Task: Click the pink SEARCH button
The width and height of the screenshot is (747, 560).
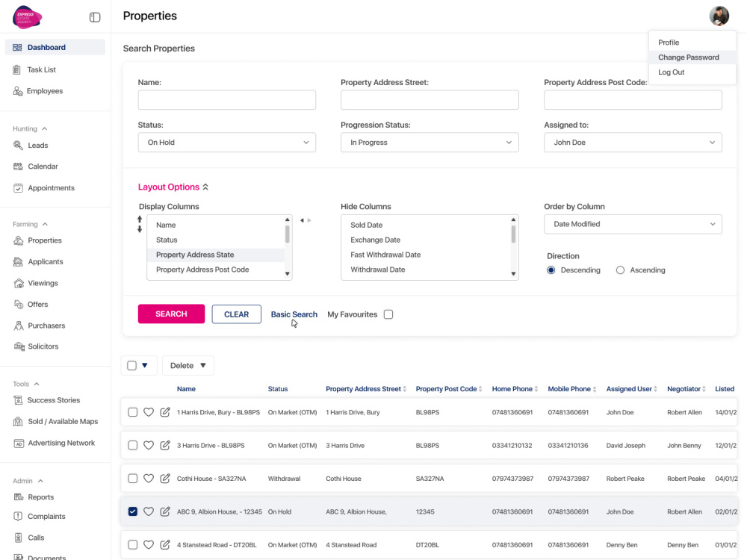Action: 172,314
